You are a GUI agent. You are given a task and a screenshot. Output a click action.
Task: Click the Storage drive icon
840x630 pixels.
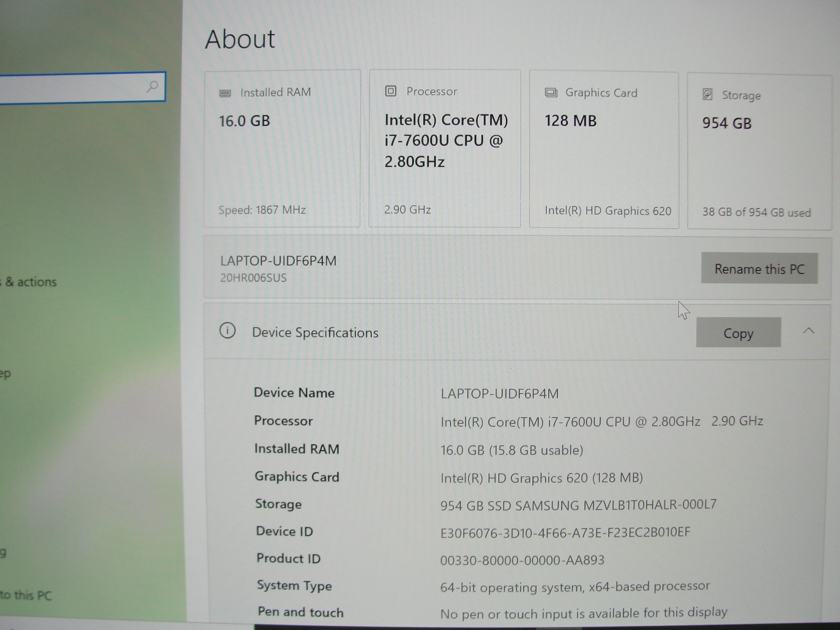(x=708, y=94)
